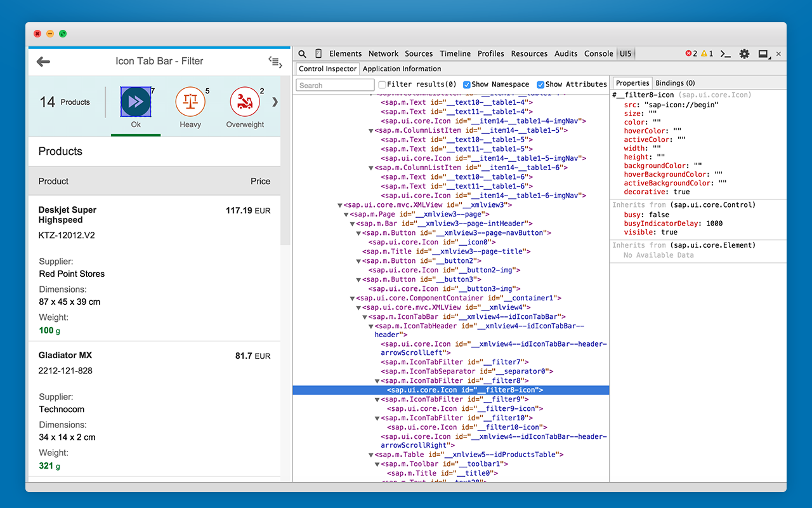The width and height of the screenshot is (812, 508).
Task: Open the Application Information tab
Action: click(x=402, y=69)
